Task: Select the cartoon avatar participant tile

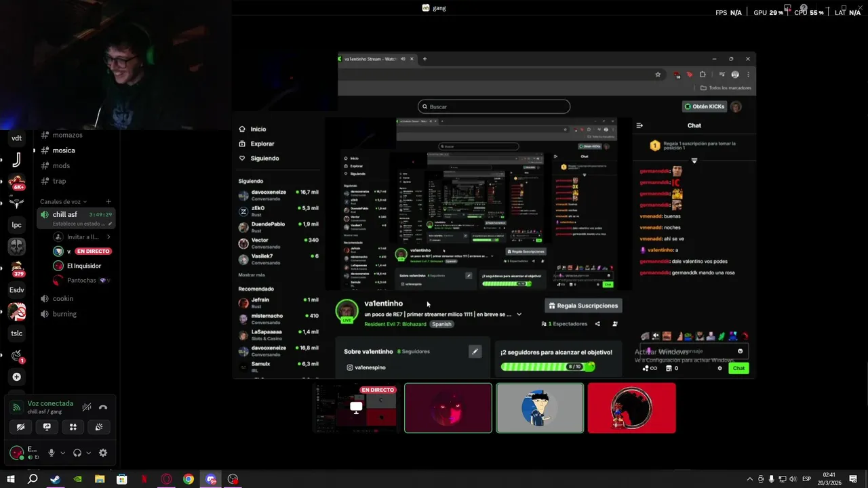Action: click(540, 408)
